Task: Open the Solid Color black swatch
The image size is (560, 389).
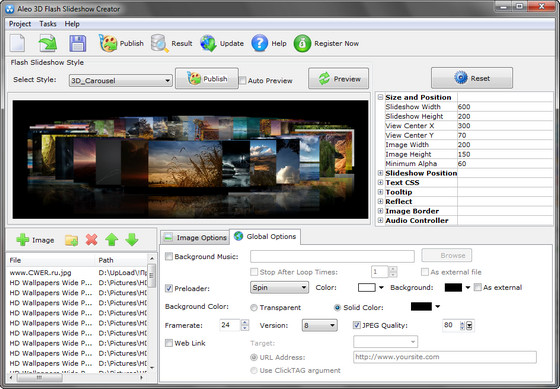Action: point(421,306)
